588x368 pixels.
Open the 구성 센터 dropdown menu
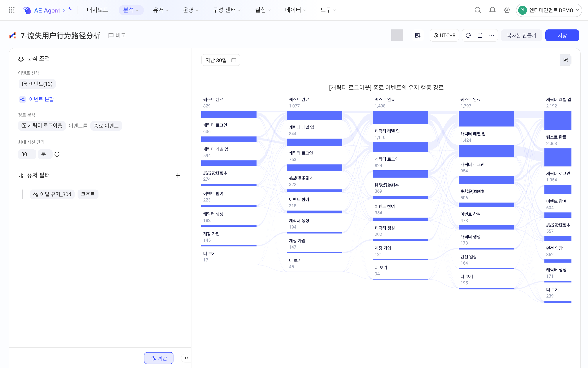(227, 10)
